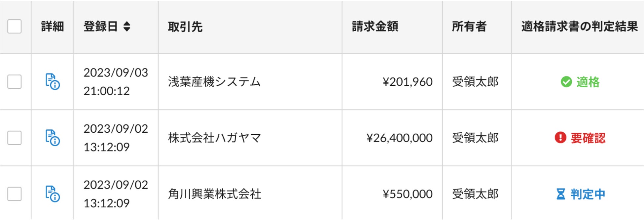Click the blue 判定中 hourglass icon
This screenshot has width=644, height=220.
pos(560,194)
